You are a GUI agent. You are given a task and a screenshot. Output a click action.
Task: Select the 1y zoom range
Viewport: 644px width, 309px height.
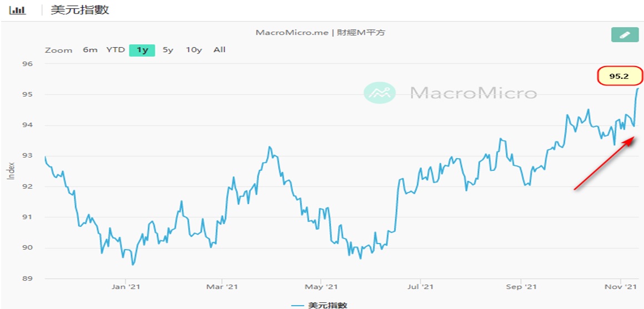pyautogui.click(x=142, y=50)
